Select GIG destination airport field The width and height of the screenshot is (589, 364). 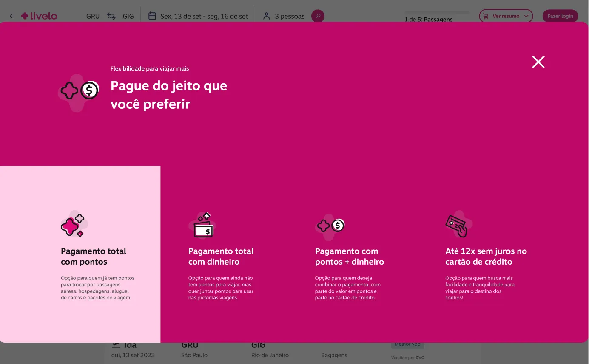128,16
